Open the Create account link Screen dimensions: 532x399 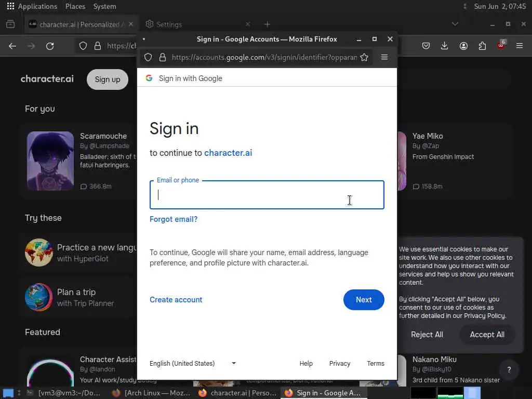(176, 300)
